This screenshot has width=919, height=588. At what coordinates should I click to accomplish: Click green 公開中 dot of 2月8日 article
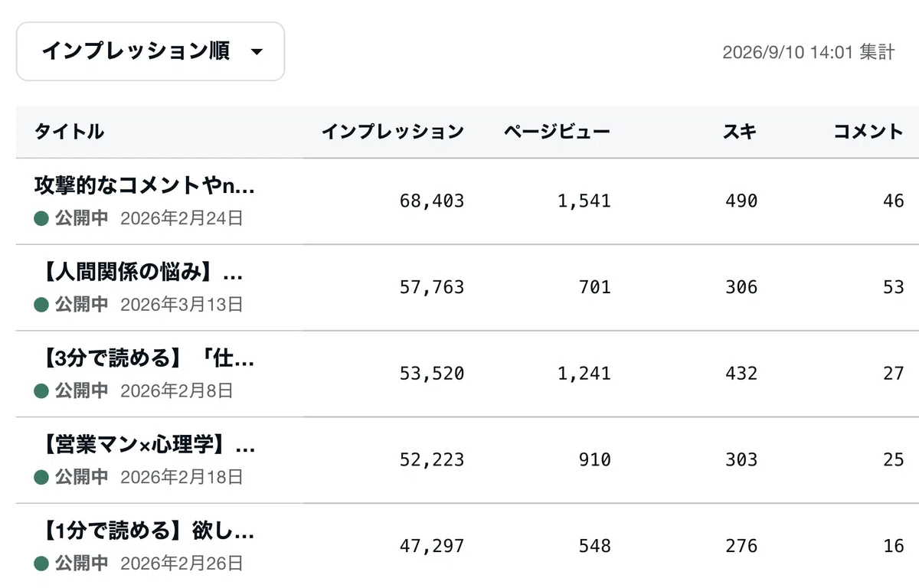(41, 391)
